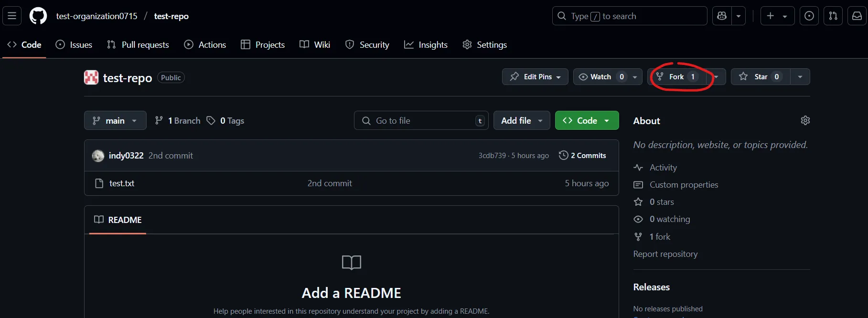Switch to the Security tab
The image size is (868, 318).
pos(367,44)
